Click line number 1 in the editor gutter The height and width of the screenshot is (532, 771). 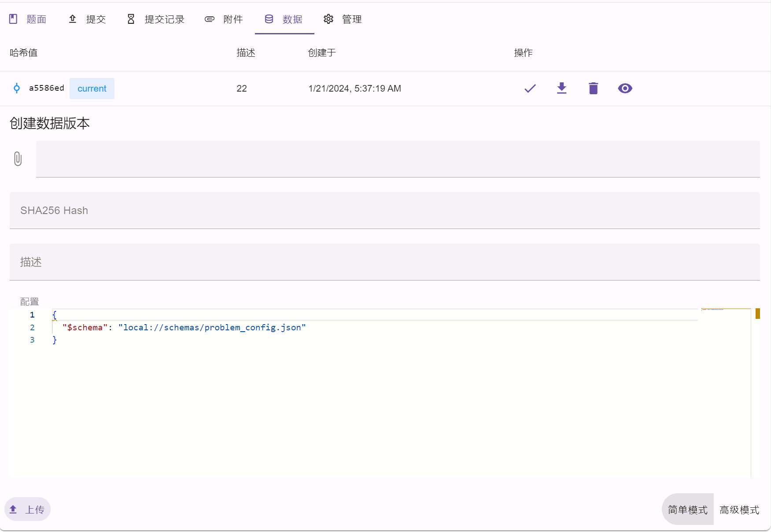click(32, 314)
